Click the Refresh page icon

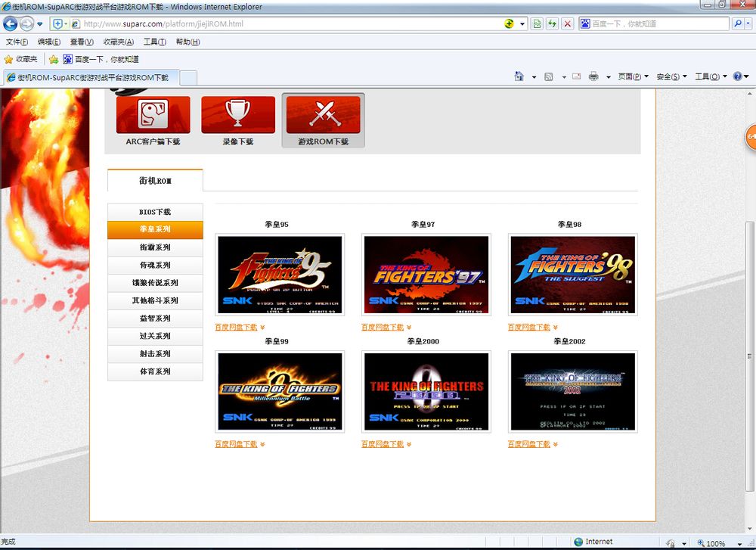[x=552, y=23]
